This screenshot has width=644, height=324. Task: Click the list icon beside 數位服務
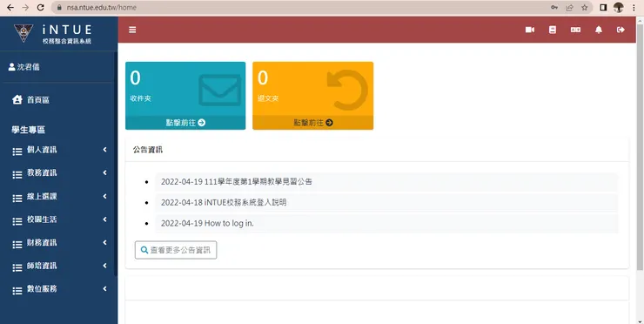pyautogui.click(x=17, y=291)
